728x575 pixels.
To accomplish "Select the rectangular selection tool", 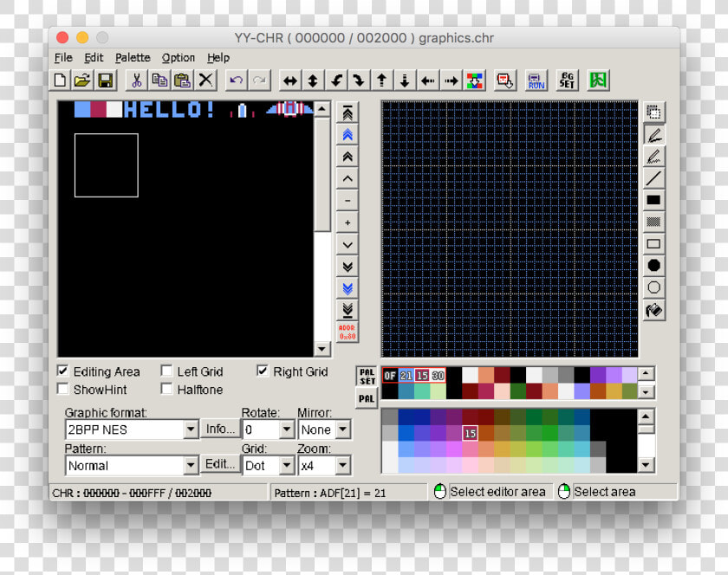I will (653, 113).
